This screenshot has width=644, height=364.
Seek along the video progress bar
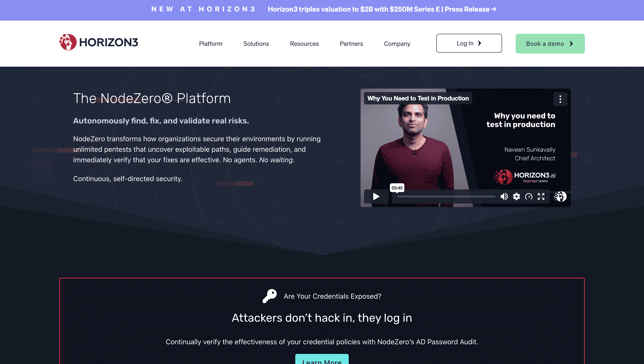point(446,196)
